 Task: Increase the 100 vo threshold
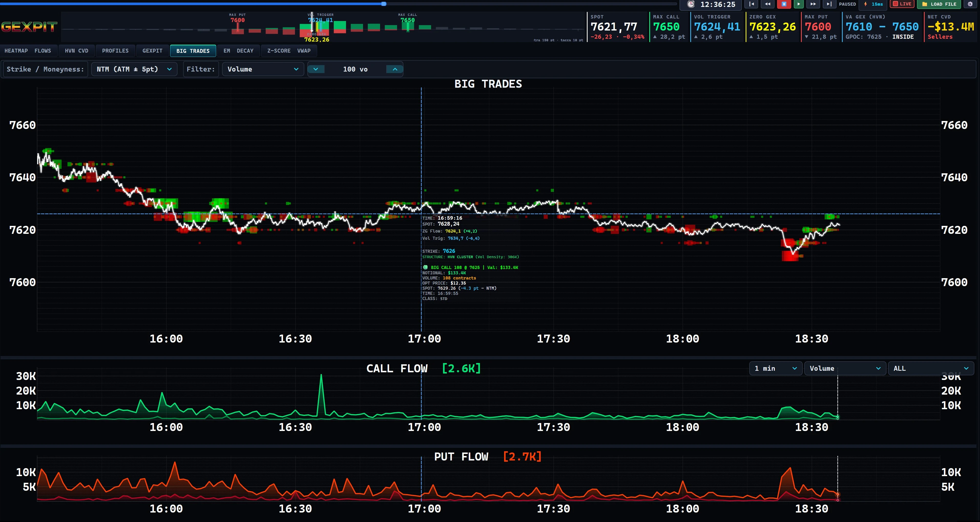click(x=395, y=69)
